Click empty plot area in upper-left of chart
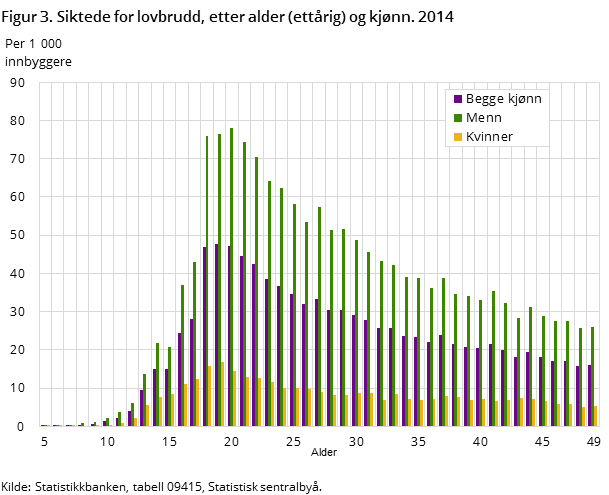 coord(100,150)
